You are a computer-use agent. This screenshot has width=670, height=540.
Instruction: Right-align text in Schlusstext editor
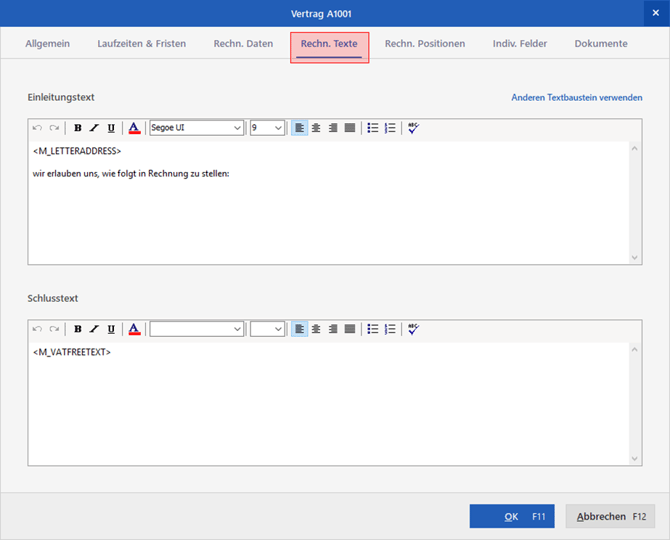[333, 329]
